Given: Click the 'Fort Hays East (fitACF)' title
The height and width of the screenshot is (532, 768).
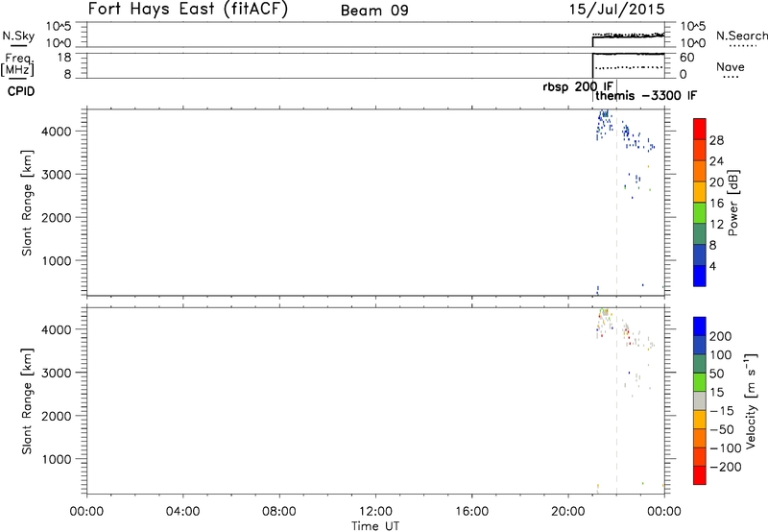Looking at the screenshot, I should [x=187, y=9].
